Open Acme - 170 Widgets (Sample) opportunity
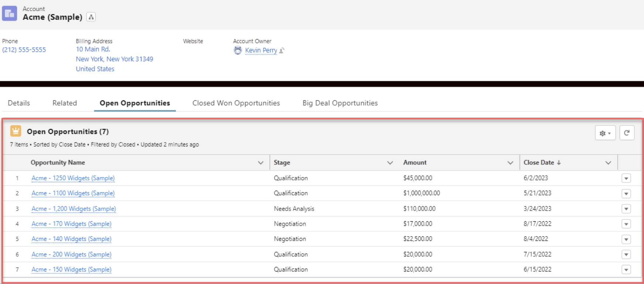The image size is (644, 284). 71,224
